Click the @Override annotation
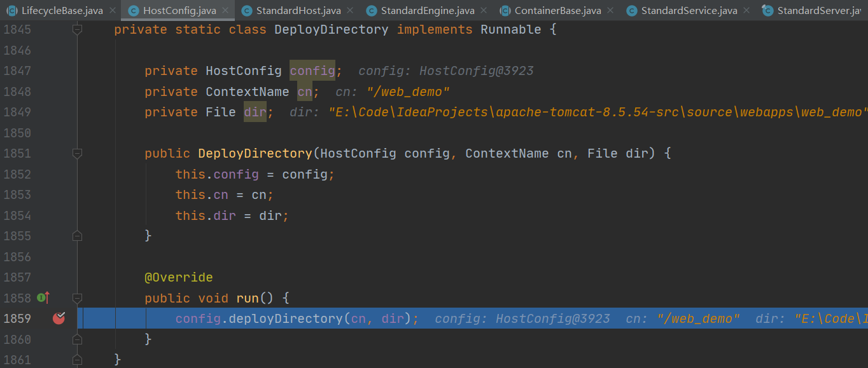This screenshot has width=868, height=368. (x=179, y=277)
